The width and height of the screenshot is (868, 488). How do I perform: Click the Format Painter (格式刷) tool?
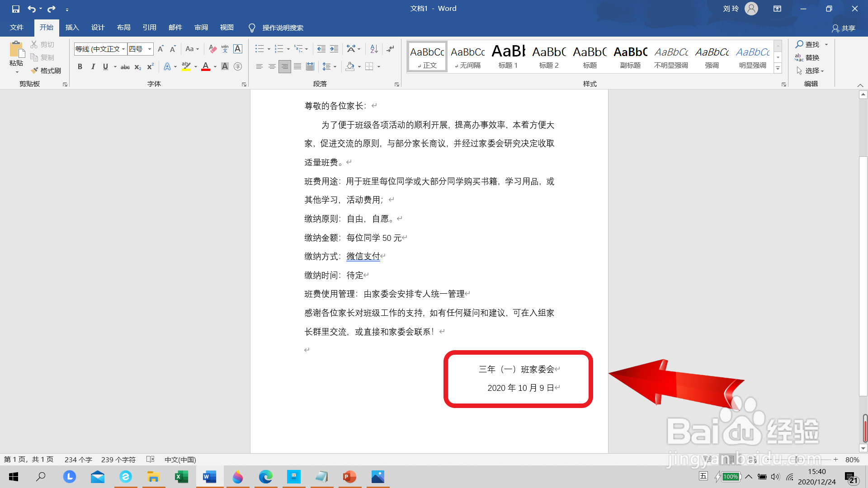[46, 70]
